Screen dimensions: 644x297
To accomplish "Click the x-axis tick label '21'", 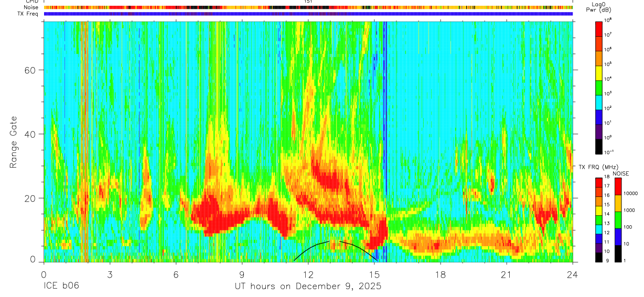I will [x=507, y=274].
